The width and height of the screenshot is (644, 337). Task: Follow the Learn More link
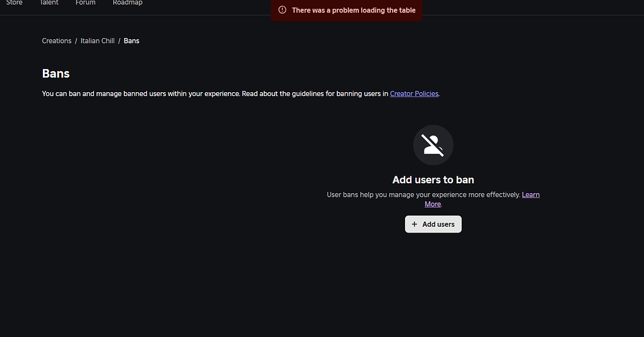point(531,195)
